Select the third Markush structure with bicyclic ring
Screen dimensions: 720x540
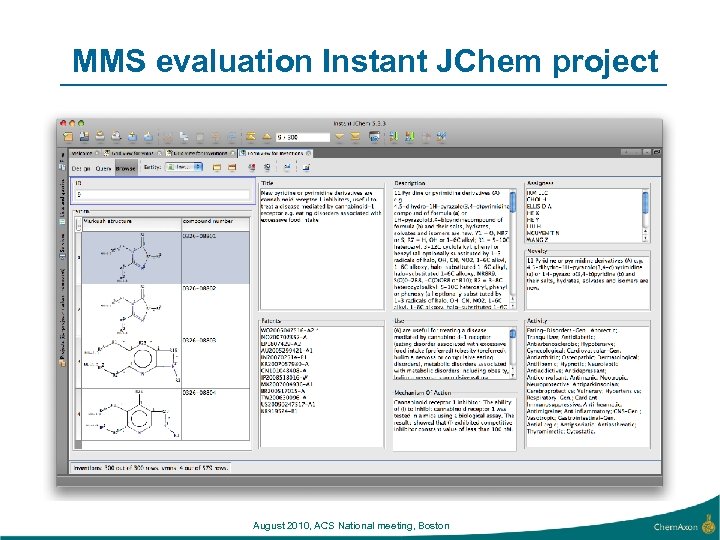point(132,362)
